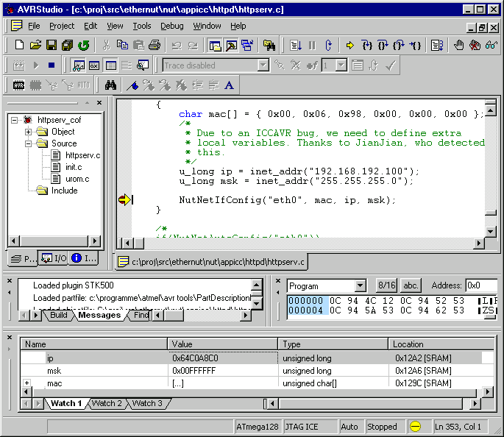
Task: Click the AVR chip connect icon
Action: [x=19, y=85]
